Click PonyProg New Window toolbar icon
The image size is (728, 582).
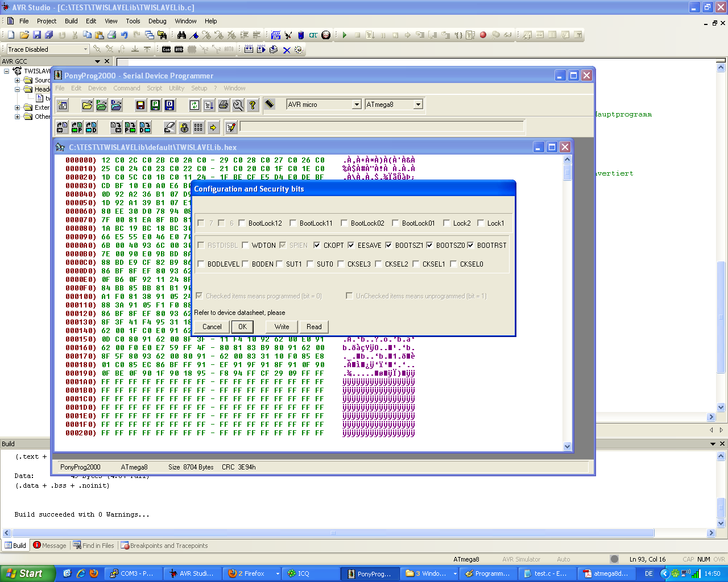point(63,105)
